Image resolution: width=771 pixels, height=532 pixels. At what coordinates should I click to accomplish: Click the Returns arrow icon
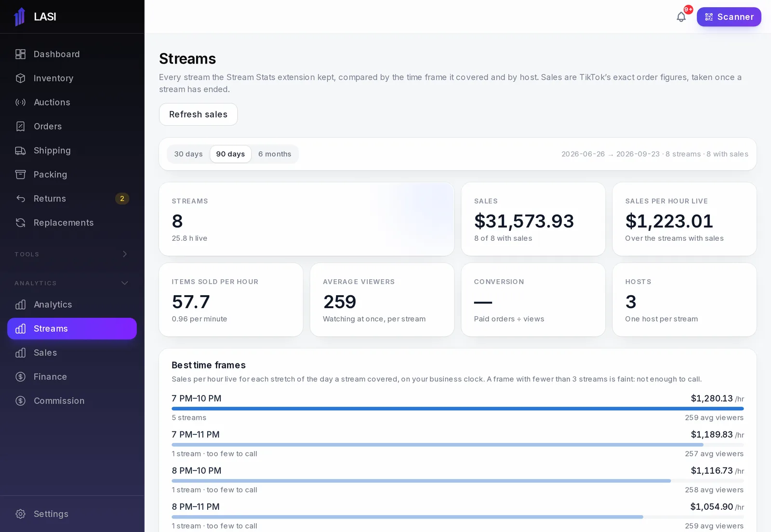[20, 199]
